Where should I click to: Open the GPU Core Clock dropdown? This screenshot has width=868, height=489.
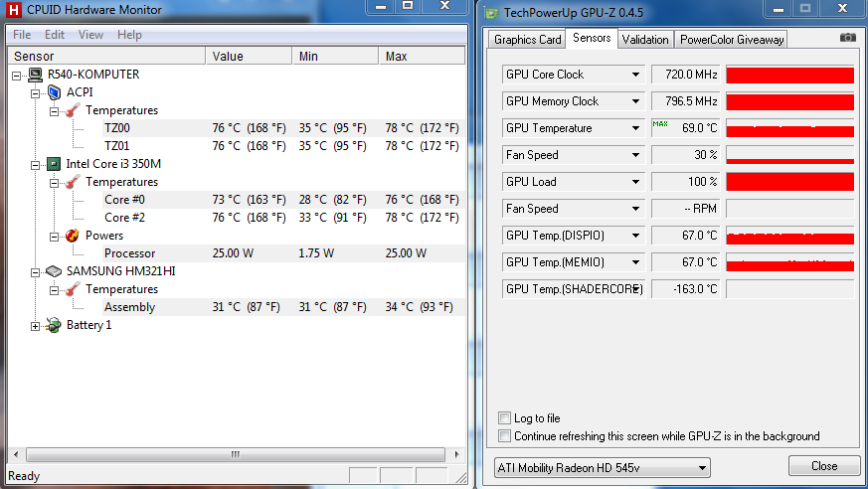click(x=635, y=75)
